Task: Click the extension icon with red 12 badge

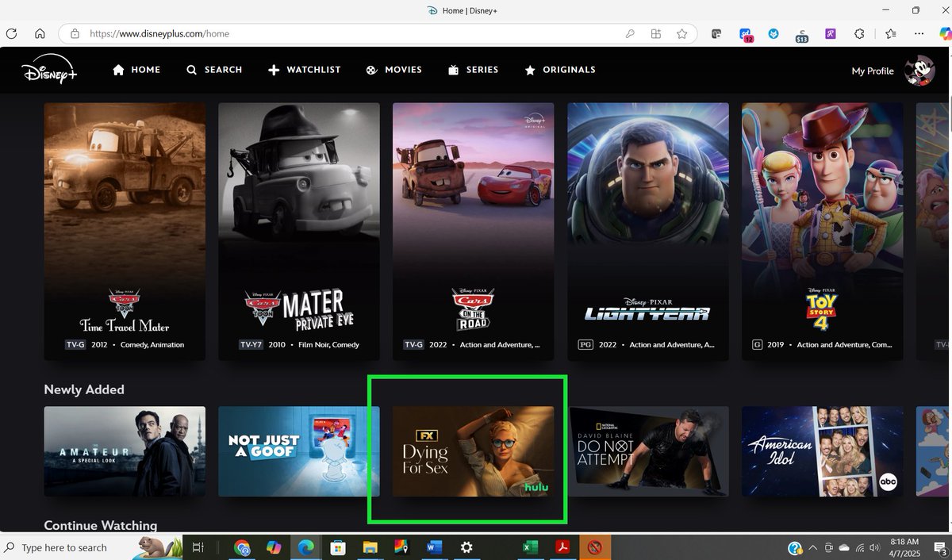Action: 746,34
